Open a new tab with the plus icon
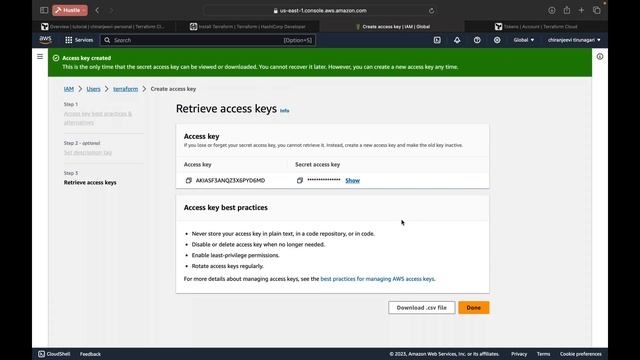640x360 pixels. pos(581,11)
